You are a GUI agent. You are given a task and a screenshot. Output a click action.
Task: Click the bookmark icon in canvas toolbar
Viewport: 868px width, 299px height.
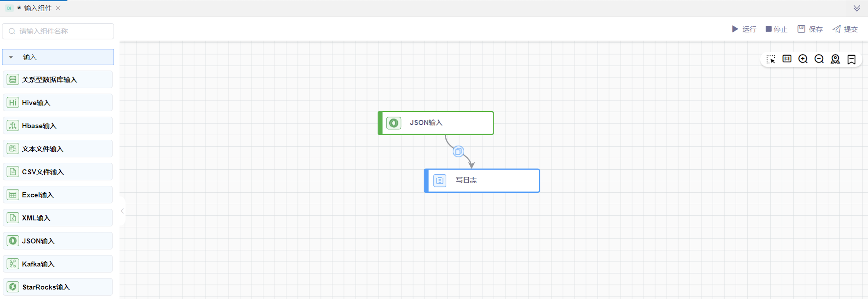(x=851, y=59)
